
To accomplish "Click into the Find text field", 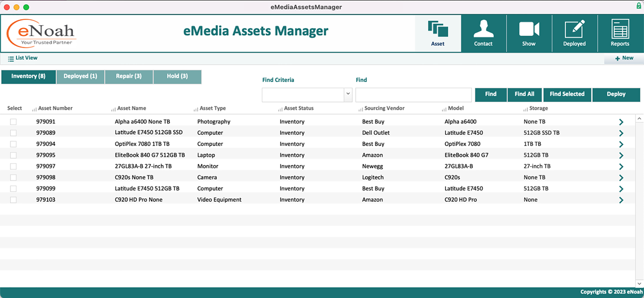I will pos(413,94).
